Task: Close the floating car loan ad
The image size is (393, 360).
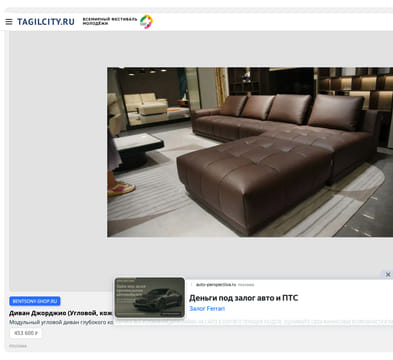Action: coord(388,274)
